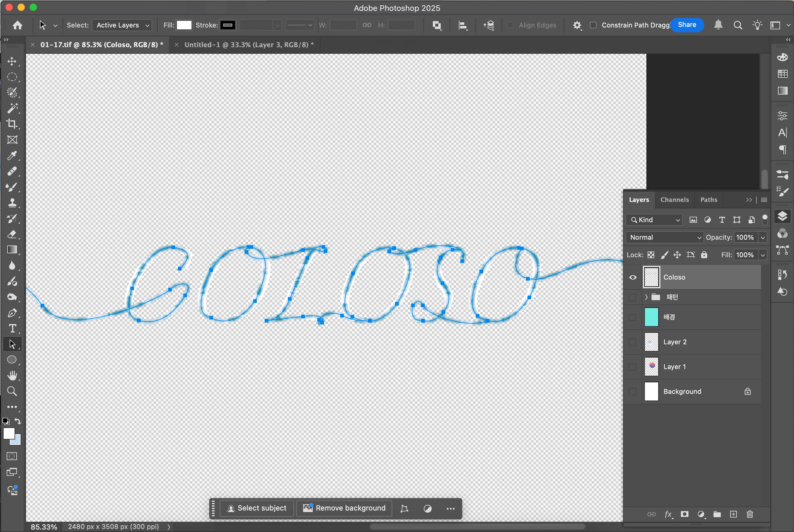
Task: Click the Share button
Action: [687, 25]
